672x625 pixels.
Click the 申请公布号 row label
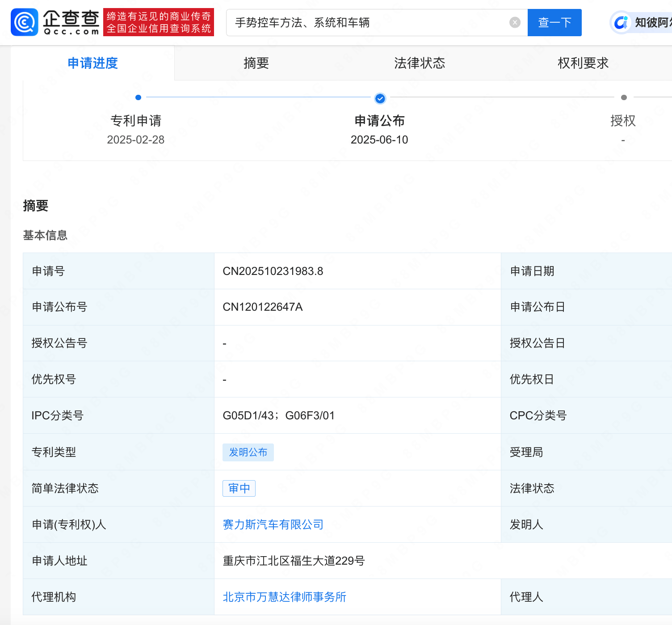pos(59,307)
